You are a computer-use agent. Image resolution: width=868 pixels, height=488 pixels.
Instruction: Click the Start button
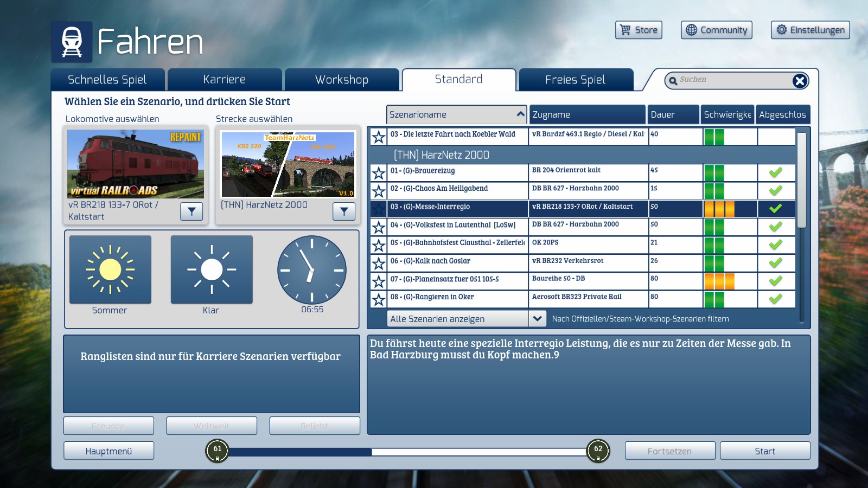pyautogui.click(x=765, y=451)
